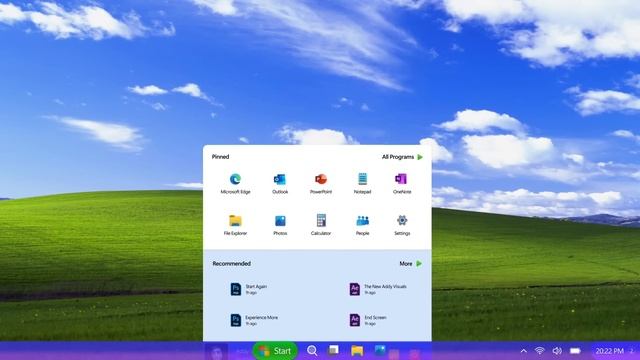Open the People app
This screenshot has width=640, height=360.
point(362,225)
